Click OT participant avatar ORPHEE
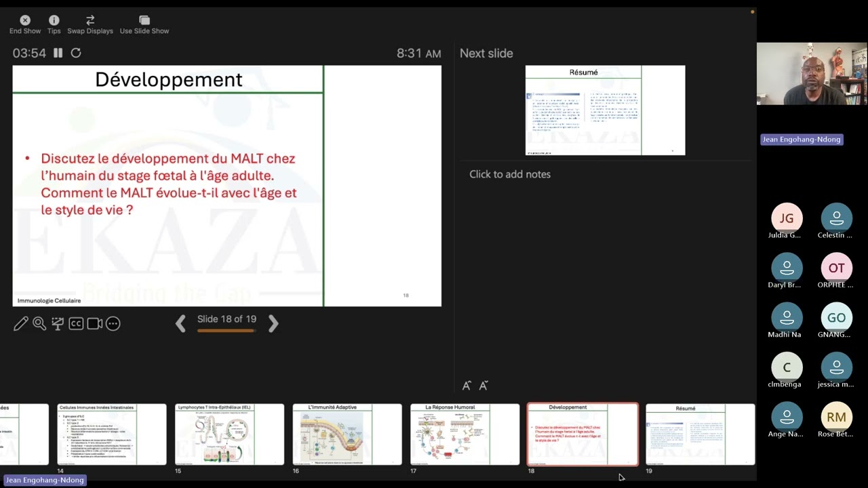 pyautogui.click(x=836, y=268)
